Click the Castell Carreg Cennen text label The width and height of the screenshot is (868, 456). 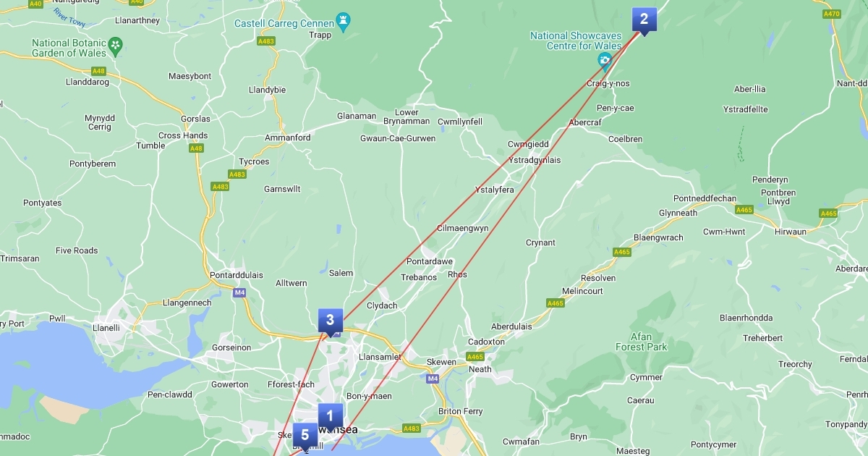[x=283, y=23]
